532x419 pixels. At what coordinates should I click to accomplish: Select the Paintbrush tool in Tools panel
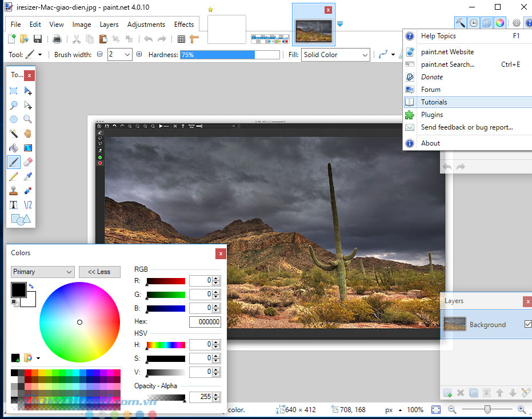coord(14,162)
